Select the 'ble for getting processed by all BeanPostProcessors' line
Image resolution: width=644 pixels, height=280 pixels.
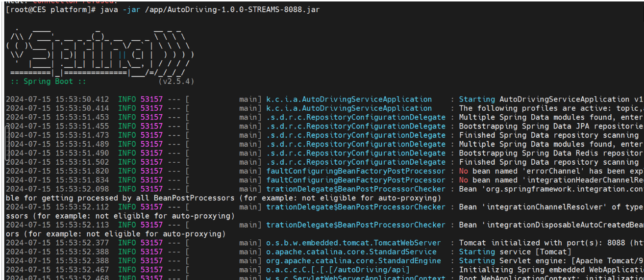tap(223, 198)
